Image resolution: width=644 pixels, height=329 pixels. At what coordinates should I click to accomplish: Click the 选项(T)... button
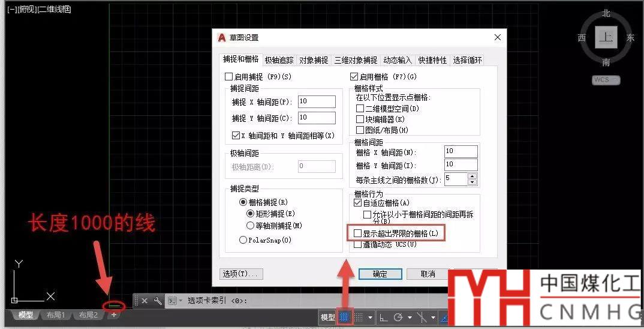[241, 274]
